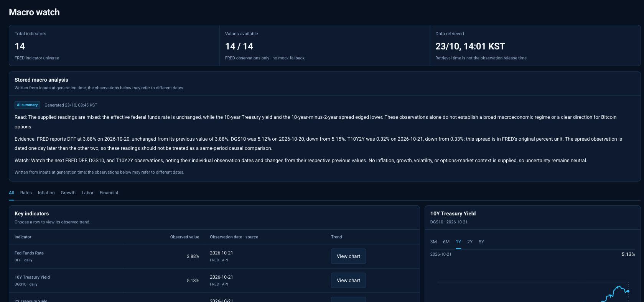Screen dimensions: 644x302
Task: Click the Fed Funds Rate row date 2026-10-21
Action: coord(221,253)
